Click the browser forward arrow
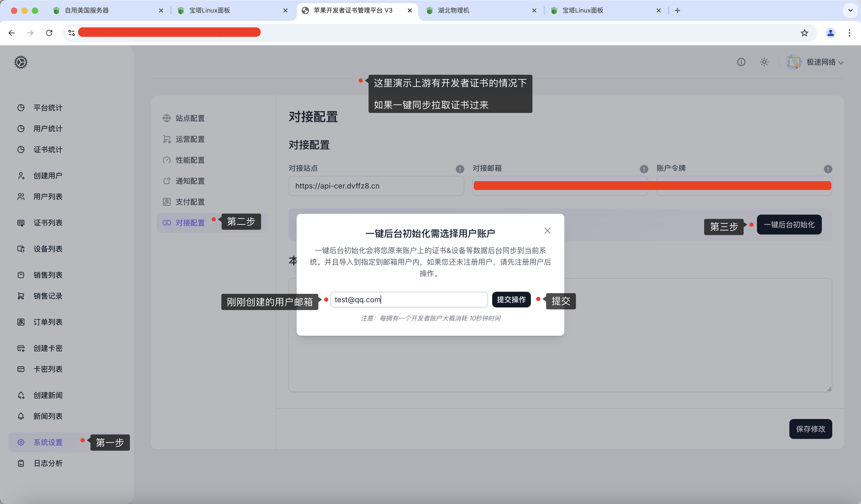 click(30, 33)
